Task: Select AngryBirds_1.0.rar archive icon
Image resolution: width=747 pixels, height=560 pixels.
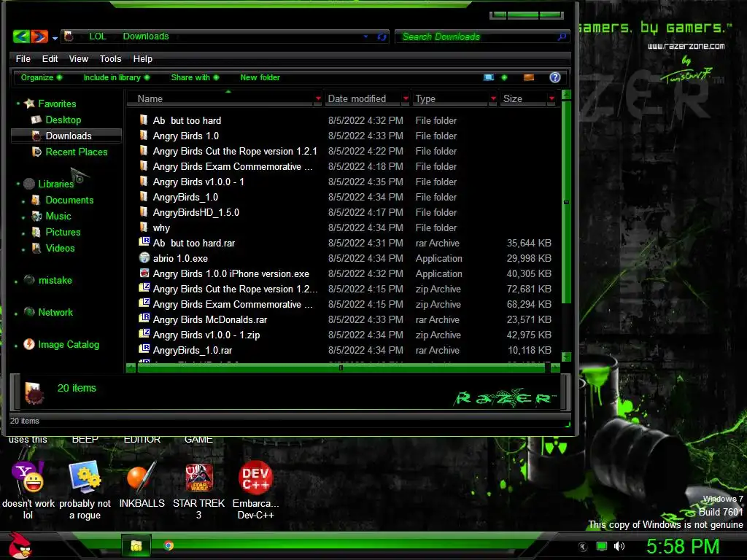Action: [144, 349]
